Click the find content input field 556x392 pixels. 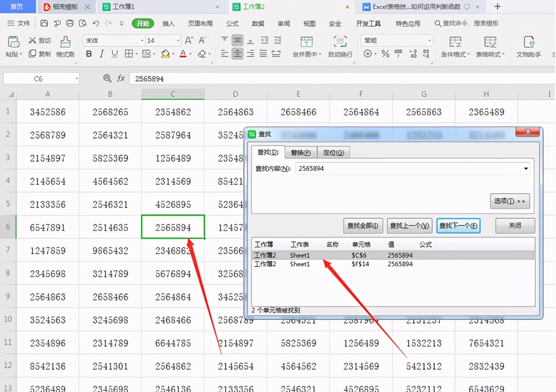coord(409,169)
